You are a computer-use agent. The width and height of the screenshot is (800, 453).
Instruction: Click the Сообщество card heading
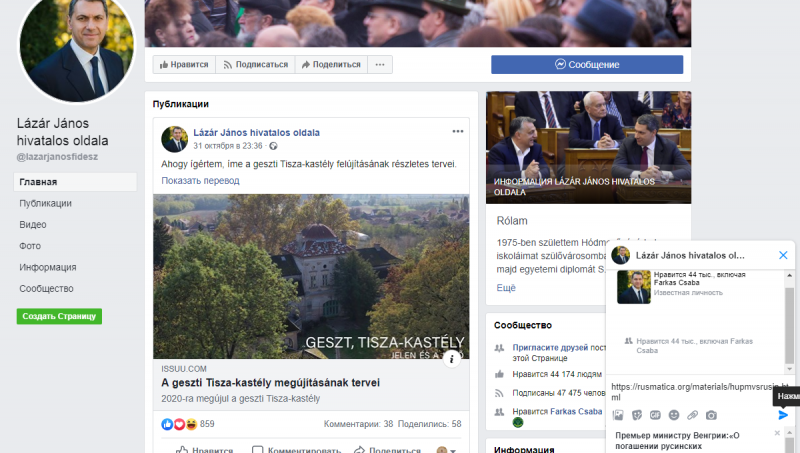pos(523,325)
